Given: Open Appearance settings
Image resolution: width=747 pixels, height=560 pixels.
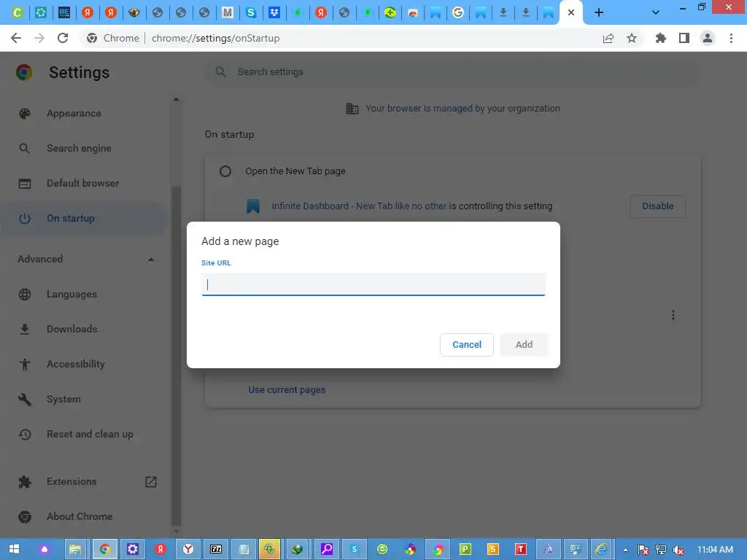Looking at the screenshot, I should click(x=74, y=113).
